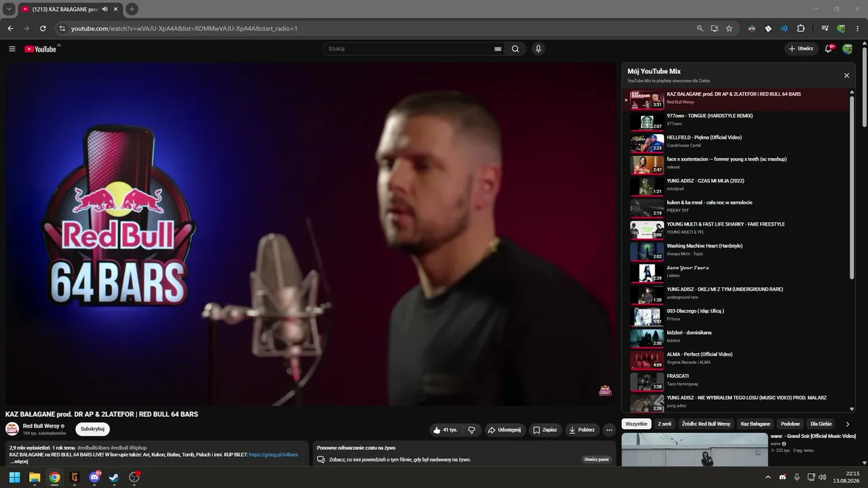
Task: Click the Udostępnij share button
Action: pyautogui.click(x=504, y=430)
